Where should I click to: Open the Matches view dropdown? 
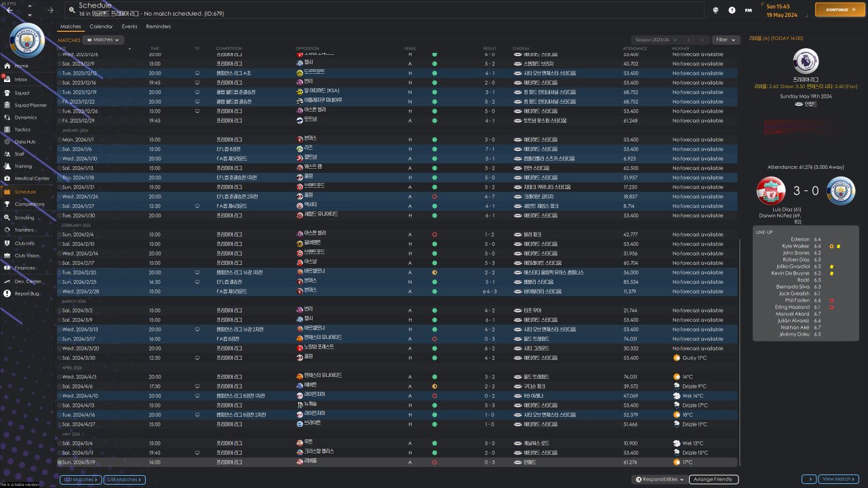pos(104,40)
